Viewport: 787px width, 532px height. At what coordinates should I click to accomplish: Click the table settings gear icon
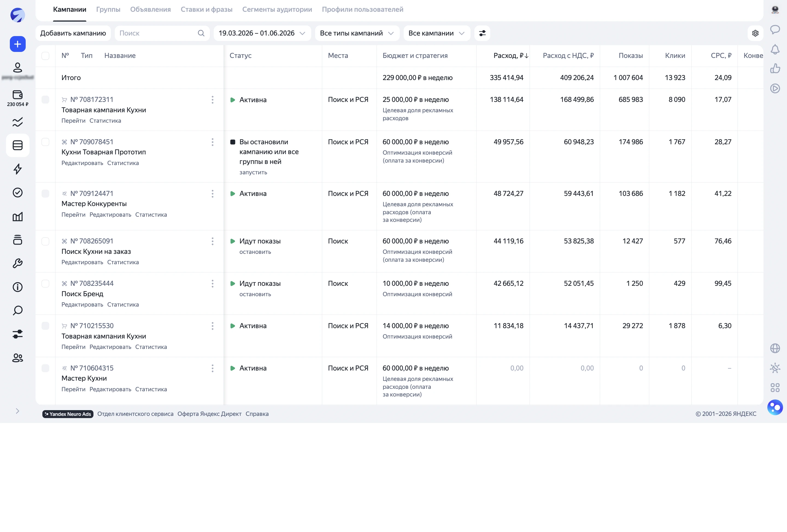tap(755, 33)
